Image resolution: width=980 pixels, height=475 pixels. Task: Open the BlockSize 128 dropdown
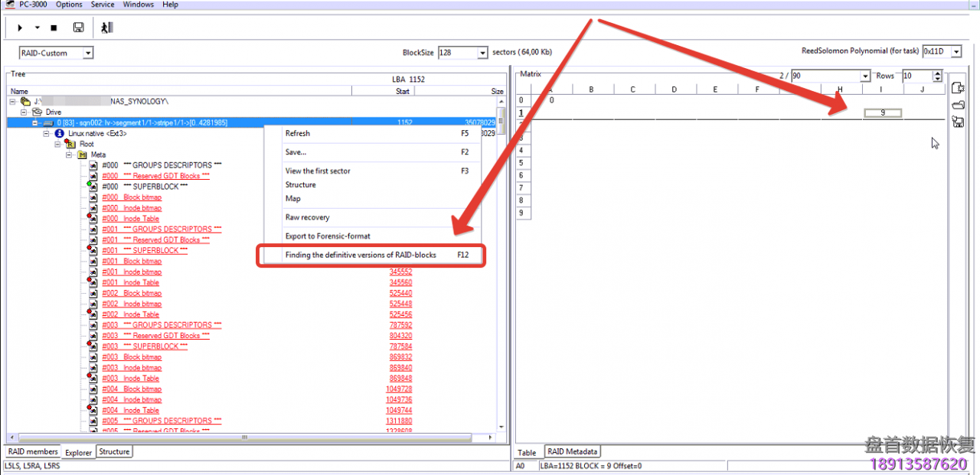[x=482, y=53]
